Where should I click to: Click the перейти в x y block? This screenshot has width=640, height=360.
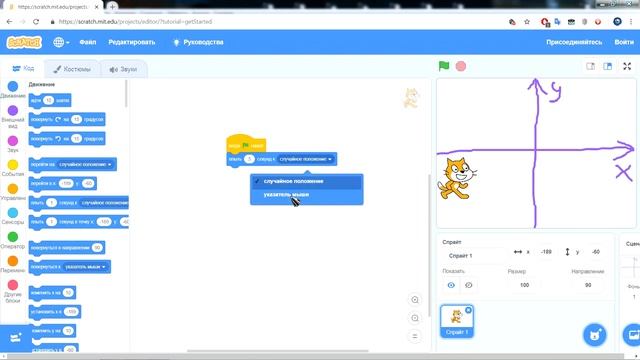(x=62, y=184)
